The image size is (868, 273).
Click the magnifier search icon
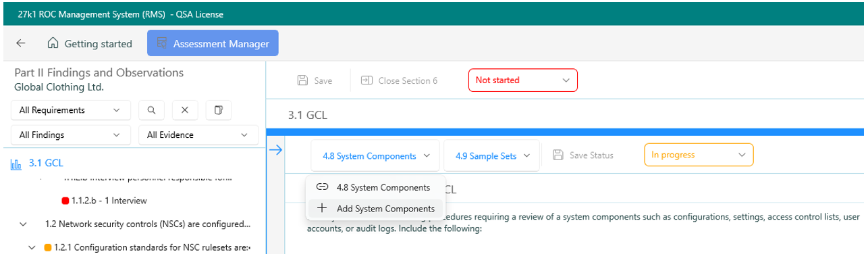tap(152, 110)
